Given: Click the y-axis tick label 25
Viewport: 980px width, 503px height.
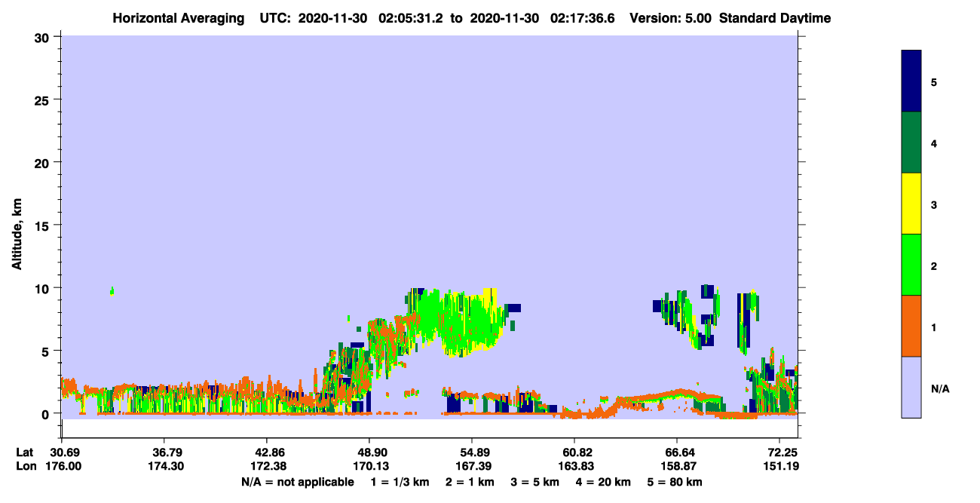Looking at the screenshot, I should pos(43,100).
